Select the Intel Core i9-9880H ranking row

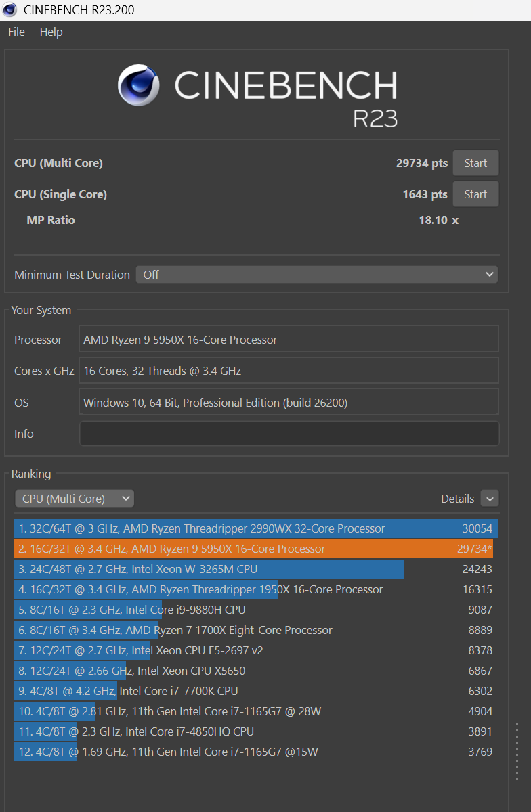(x=256, y=610)
